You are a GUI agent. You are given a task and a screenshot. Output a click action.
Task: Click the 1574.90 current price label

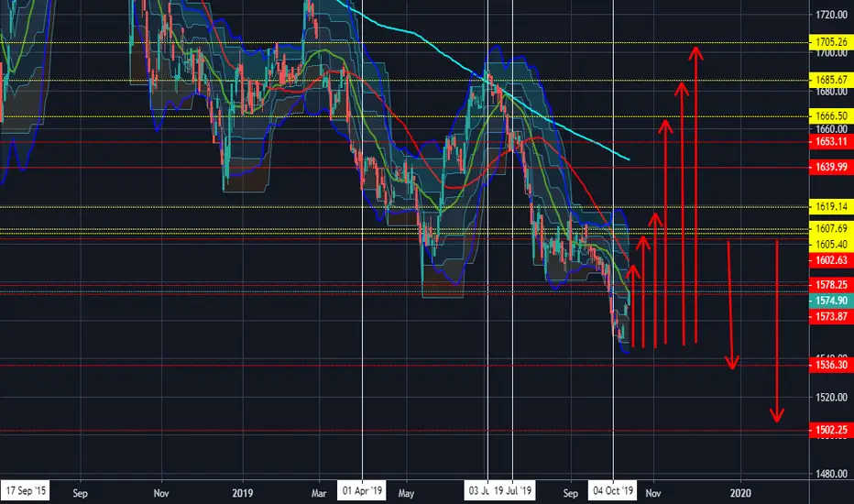click(x=831, y=301)
